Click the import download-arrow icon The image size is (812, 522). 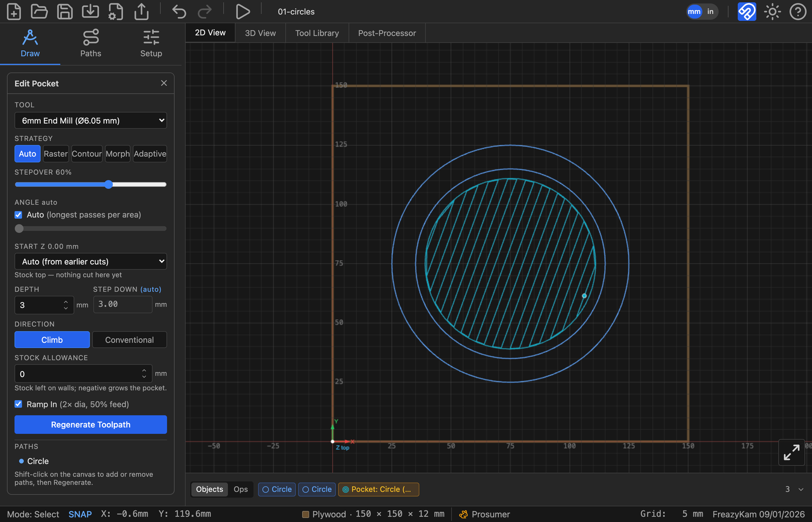(x=90, y=11)
